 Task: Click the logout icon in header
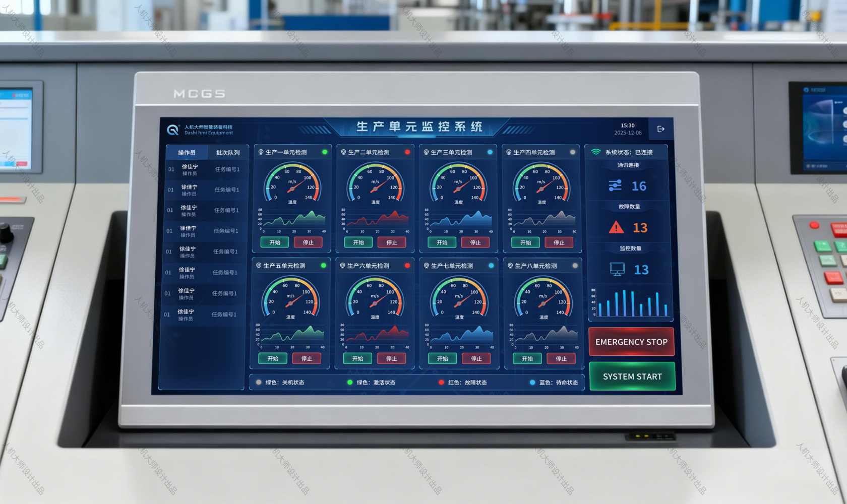click(x=660, y=129)
